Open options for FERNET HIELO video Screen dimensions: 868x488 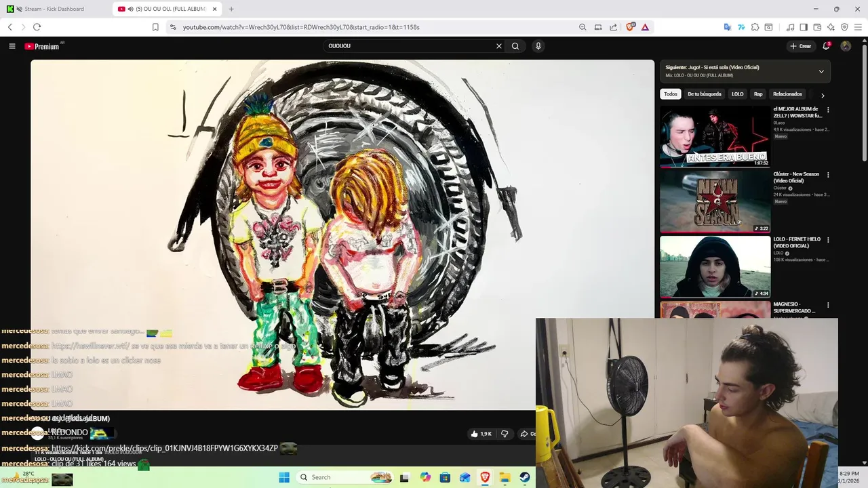[827, 240]
